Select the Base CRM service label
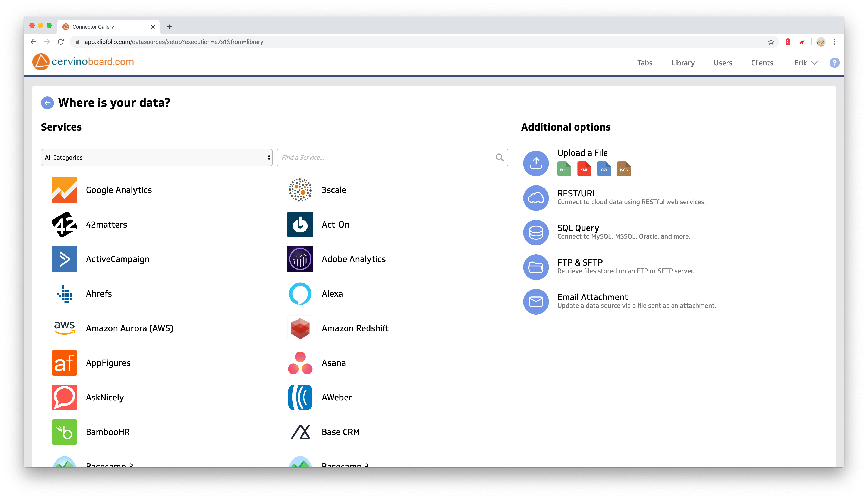Screen dimensions: 868x499 (340, 432)
